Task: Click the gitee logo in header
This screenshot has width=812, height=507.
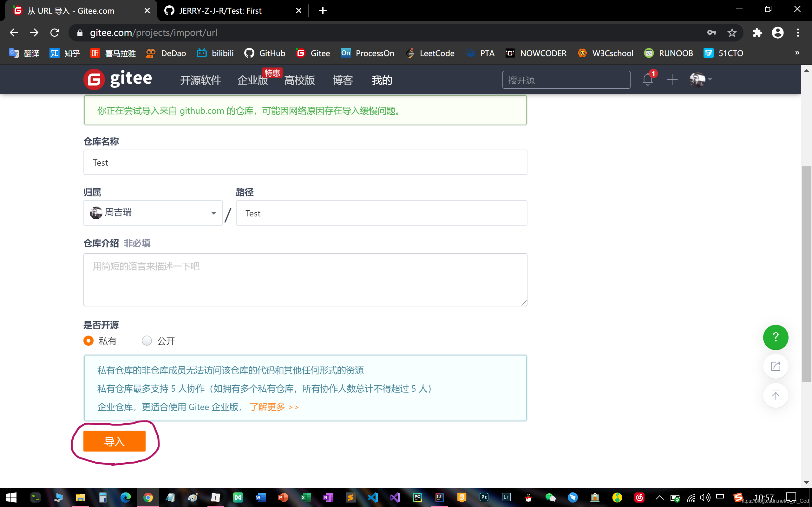Action: (118, 80)
